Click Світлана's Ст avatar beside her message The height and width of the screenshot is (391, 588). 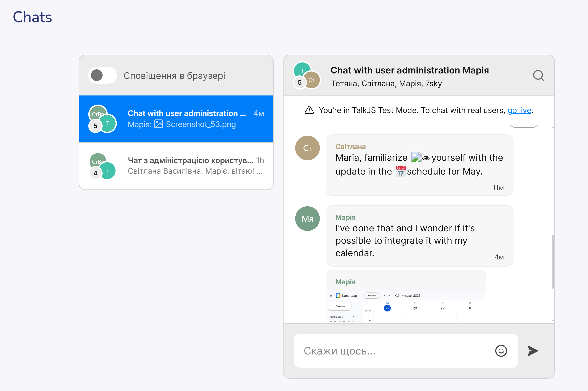point(307,148)
